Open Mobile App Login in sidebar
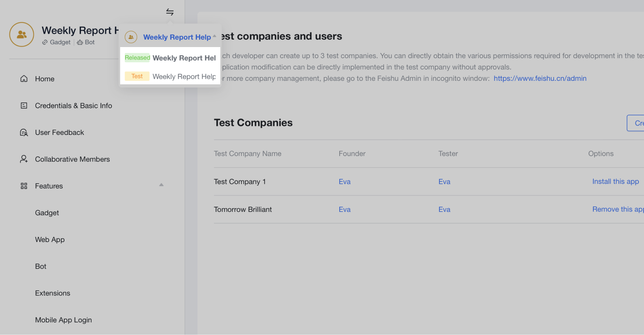The image size is (644, 335). click(63, 320)
